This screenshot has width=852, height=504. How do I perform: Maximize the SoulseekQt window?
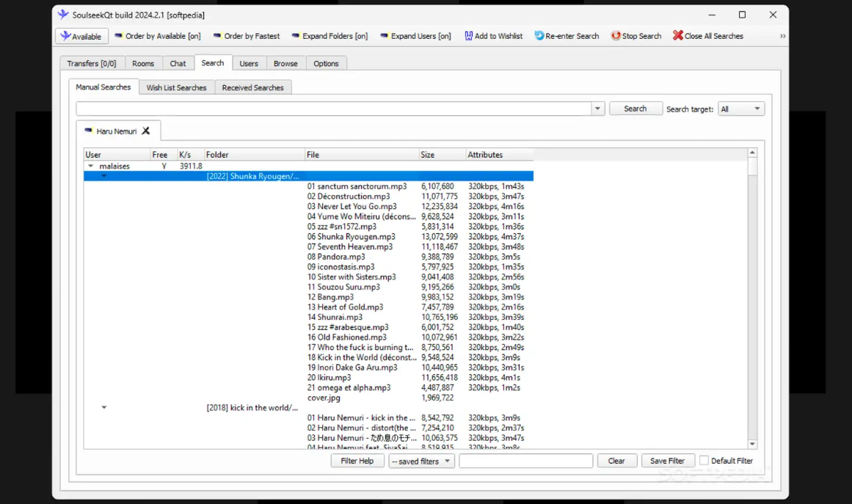tap(742, 15)
